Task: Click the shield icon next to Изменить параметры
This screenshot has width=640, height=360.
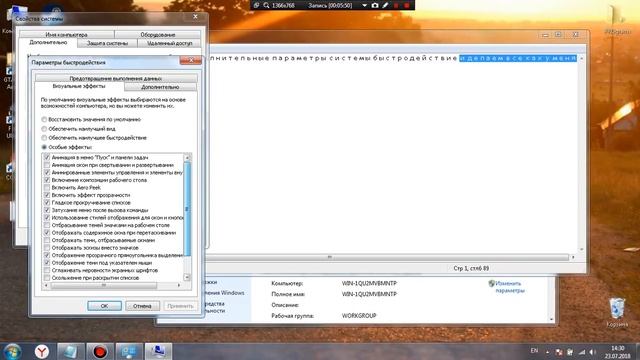Action: pyautogui.click(x=491, y=283)
